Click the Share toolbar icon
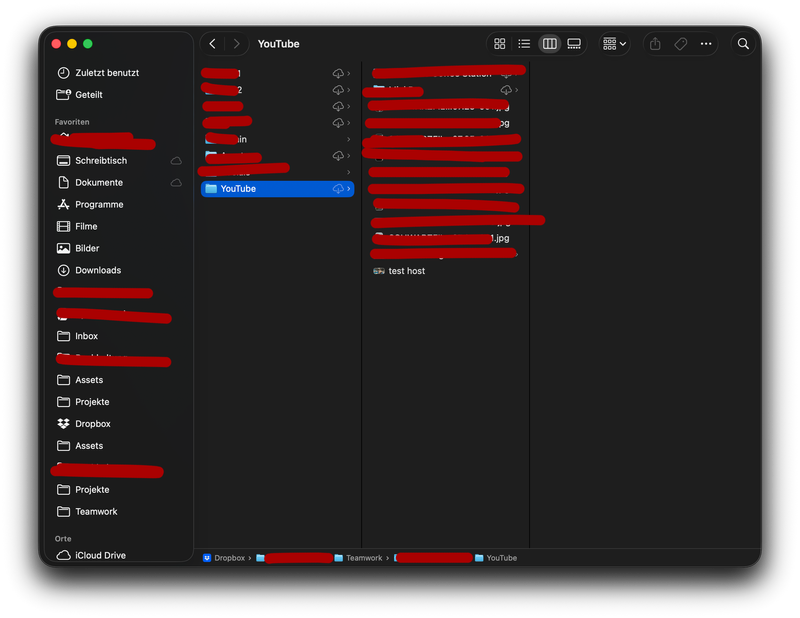Screen dimensions: 800x618 [x=655, y=44]
